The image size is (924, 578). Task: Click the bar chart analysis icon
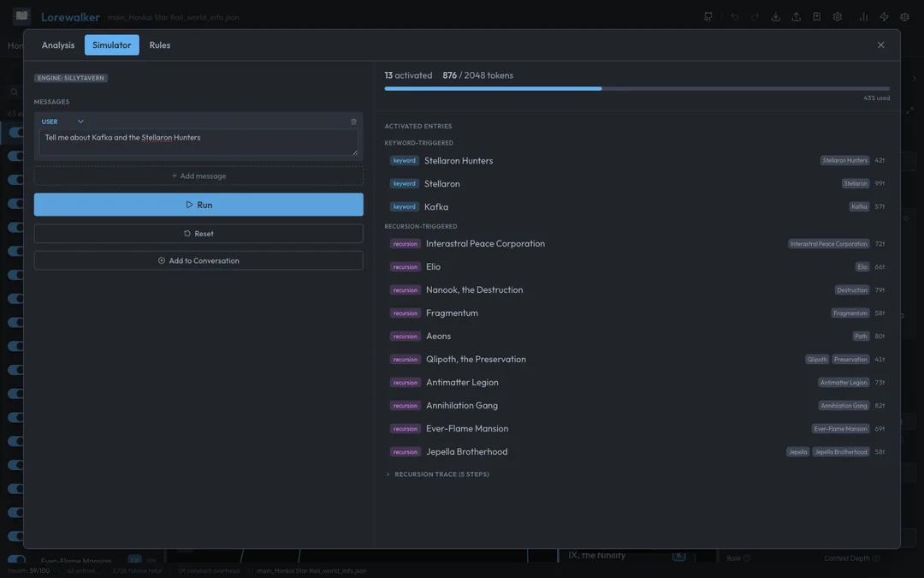coord(863,17)
